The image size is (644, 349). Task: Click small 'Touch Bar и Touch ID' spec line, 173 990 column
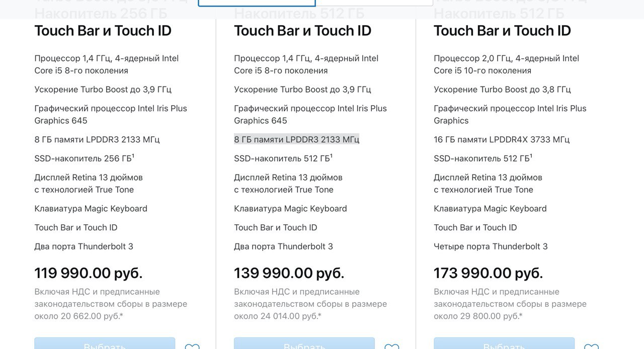point(475,227)
